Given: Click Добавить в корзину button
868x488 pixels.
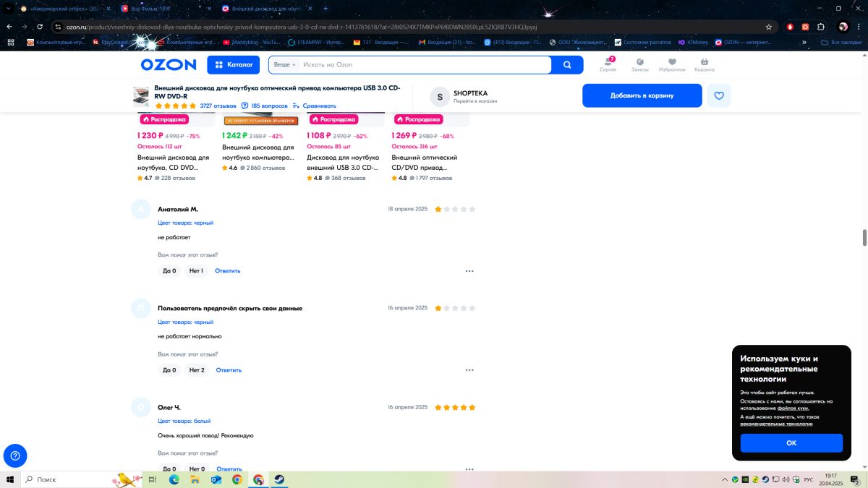Looking at the screenshot, I should click(642, 95).
